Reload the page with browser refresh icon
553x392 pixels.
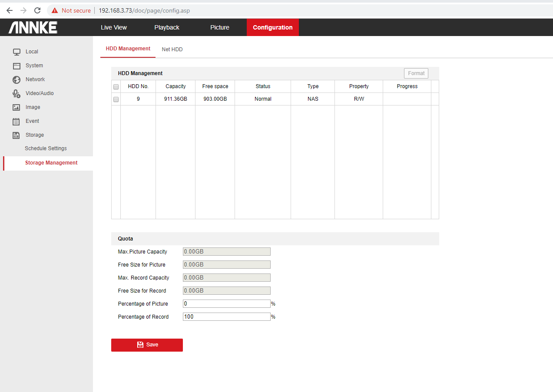[x=37, y=10]
